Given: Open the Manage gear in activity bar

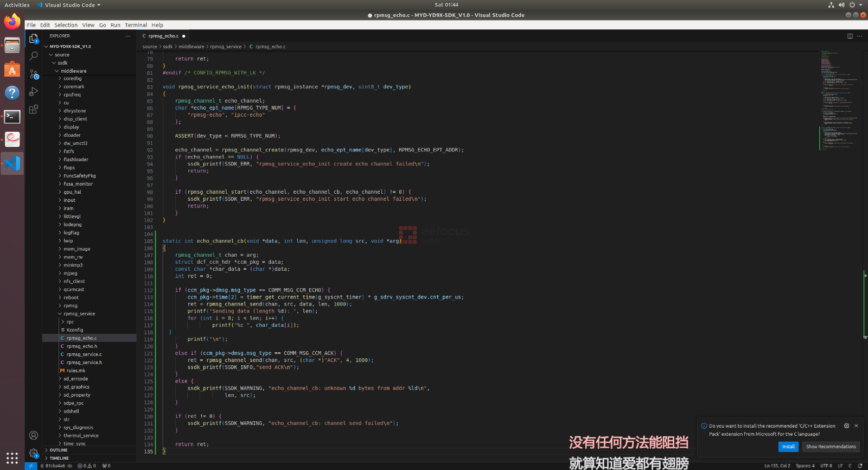Looking at the screenshot, I should pos(34,453).
